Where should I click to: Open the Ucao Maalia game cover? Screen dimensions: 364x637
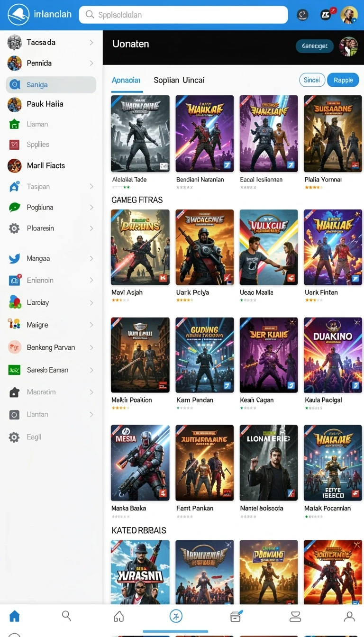(x=269, y=247)
